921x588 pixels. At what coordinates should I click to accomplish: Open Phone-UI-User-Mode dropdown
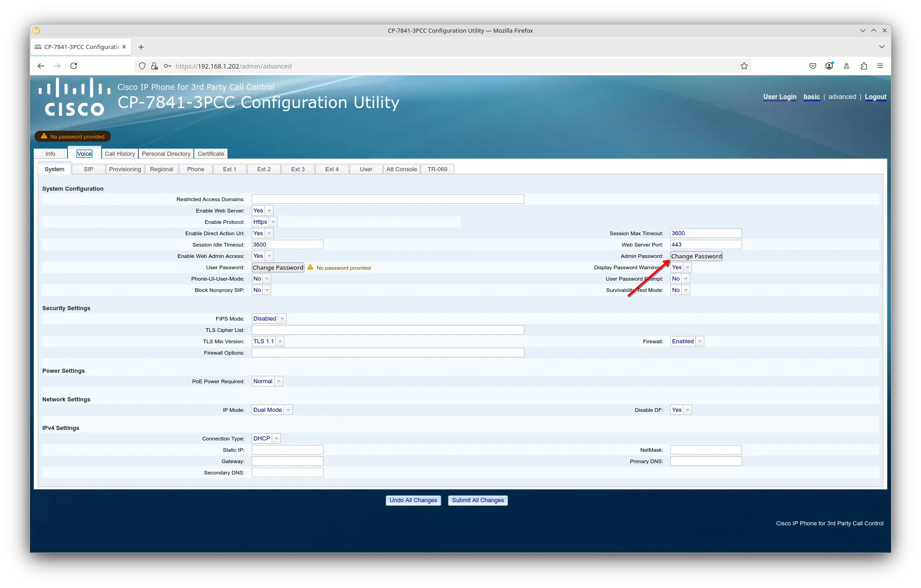tap(261, 278)
